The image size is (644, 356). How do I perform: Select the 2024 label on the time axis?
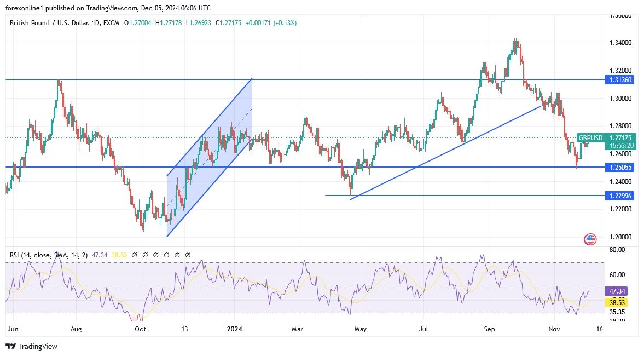click(x=234, y=329)
